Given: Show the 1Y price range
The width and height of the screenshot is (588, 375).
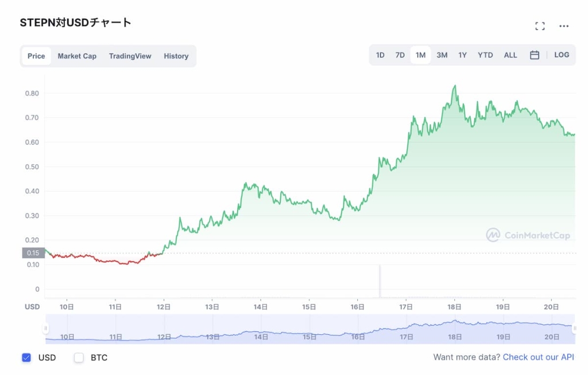Looking at the screenshot, I should [462, 55].
